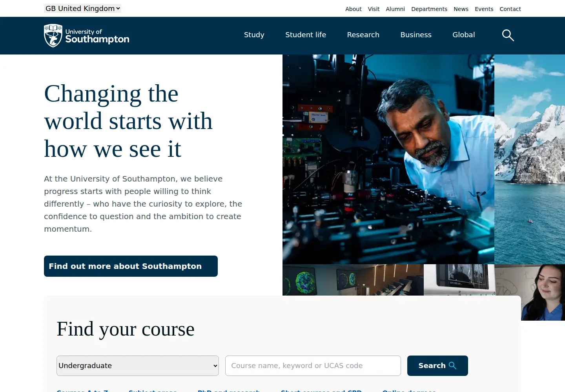The height and width of the screenshot is (392, 565).
Task: Click the researcher with lab equipment photo
Action: click(x=388, y=159)
